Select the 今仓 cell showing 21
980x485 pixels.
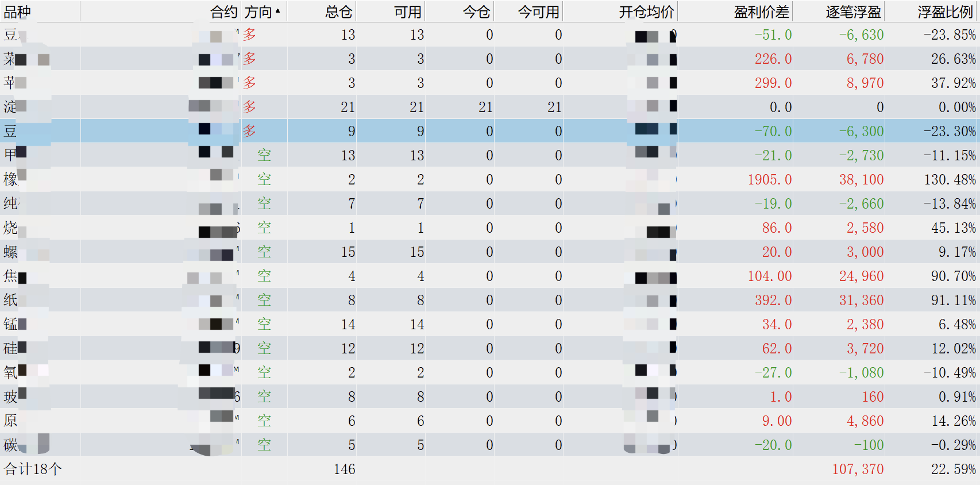[x=485, y=107]
